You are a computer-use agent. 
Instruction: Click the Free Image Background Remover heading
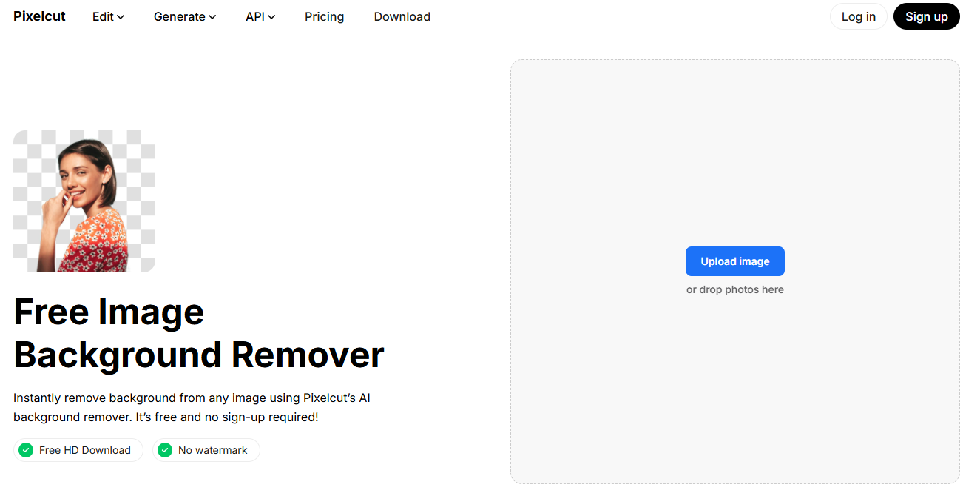coord(198,333)
